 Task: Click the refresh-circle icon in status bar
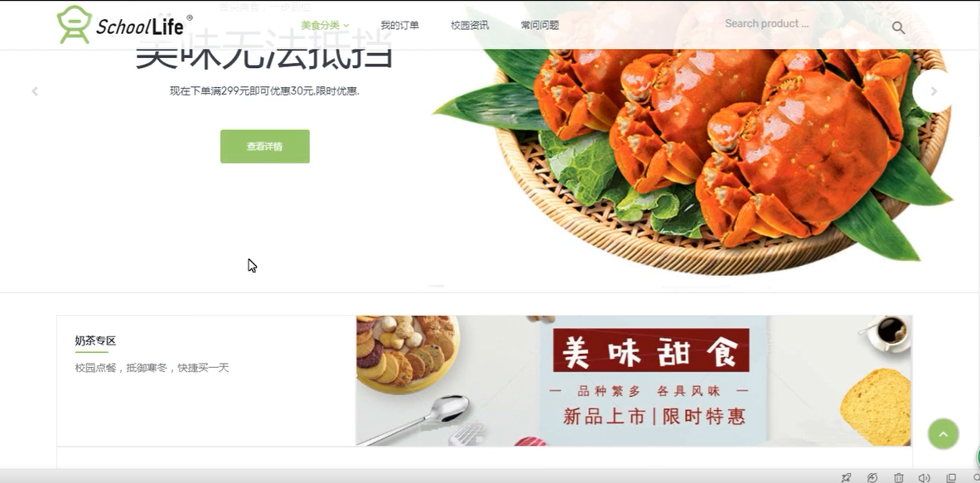pos(871,477)
